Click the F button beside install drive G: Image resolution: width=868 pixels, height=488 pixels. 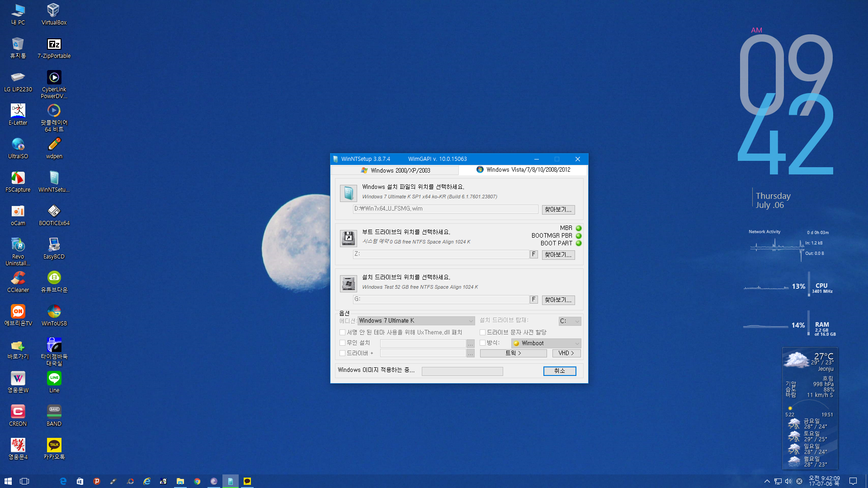coord(534,300)
